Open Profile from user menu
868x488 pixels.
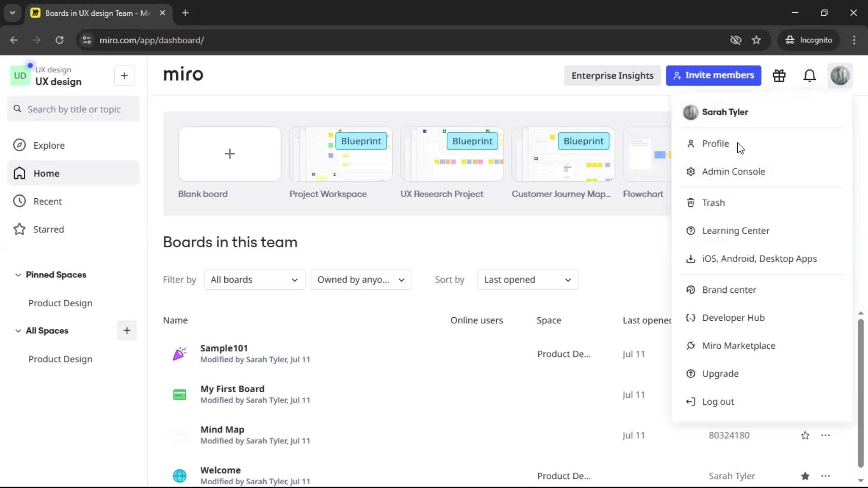[762, 144]
